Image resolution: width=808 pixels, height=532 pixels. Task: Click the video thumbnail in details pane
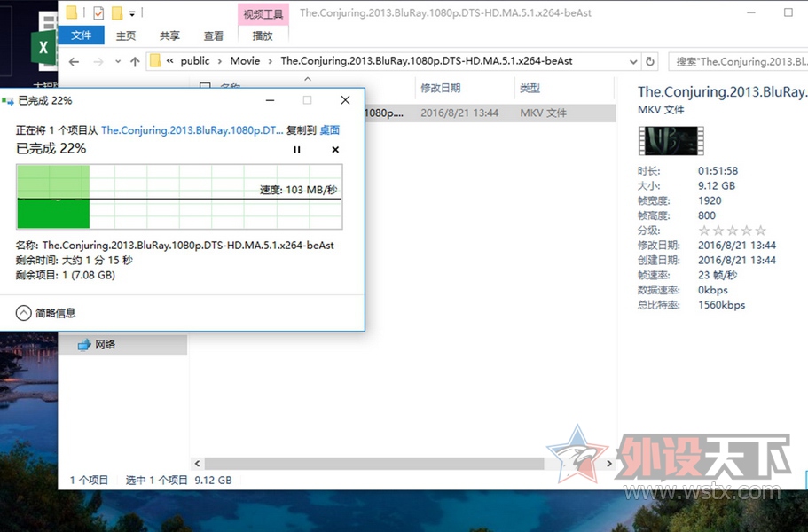(671, 141)
